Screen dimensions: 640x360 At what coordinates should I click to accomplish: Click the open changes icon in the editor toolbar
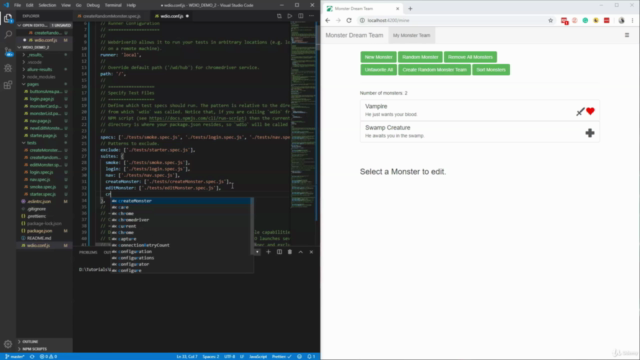(279, 16)
